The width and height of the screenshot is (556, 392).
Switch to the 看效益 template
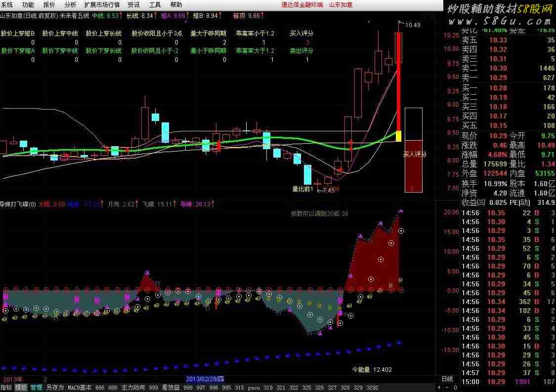171,388
